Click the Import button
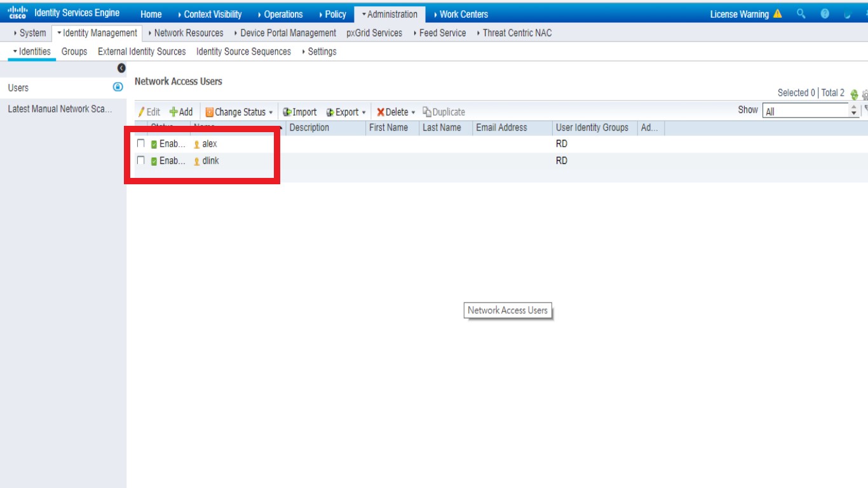 click(x=299, y=112)
